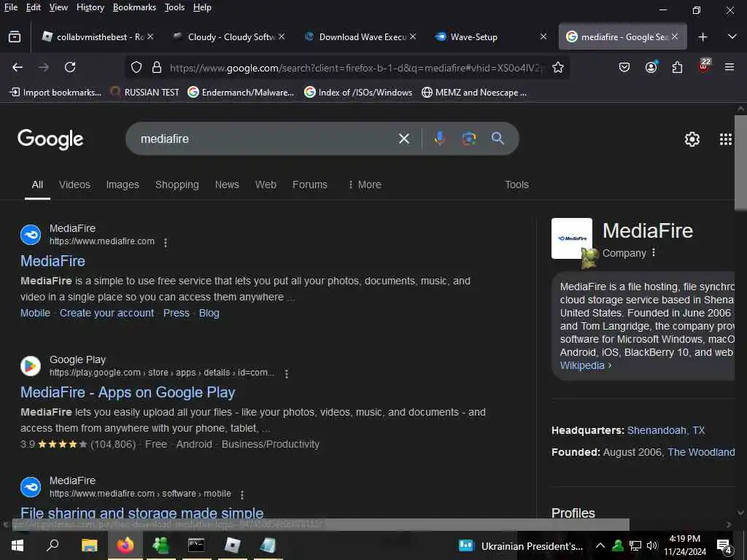Open the File menu

11,7
